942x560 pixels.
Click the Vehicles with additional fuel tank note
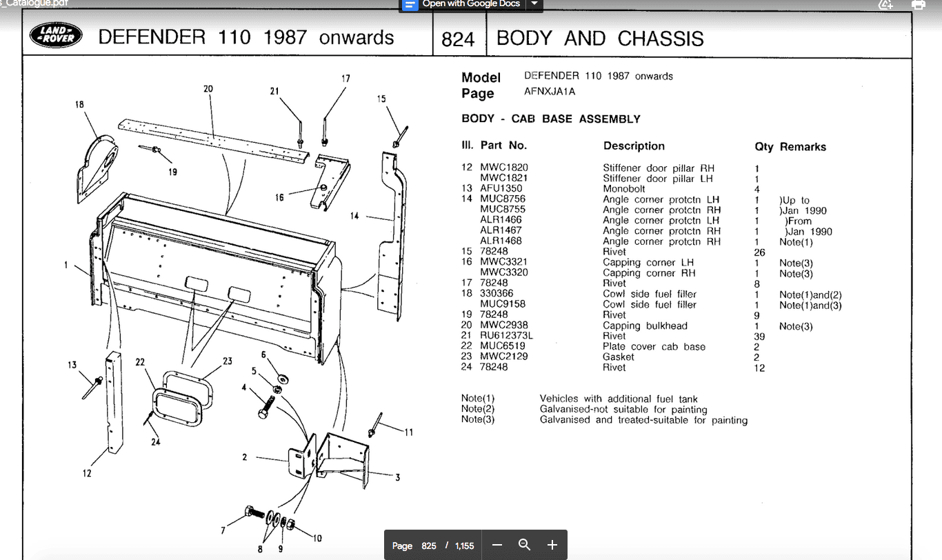tap(619, 399)
